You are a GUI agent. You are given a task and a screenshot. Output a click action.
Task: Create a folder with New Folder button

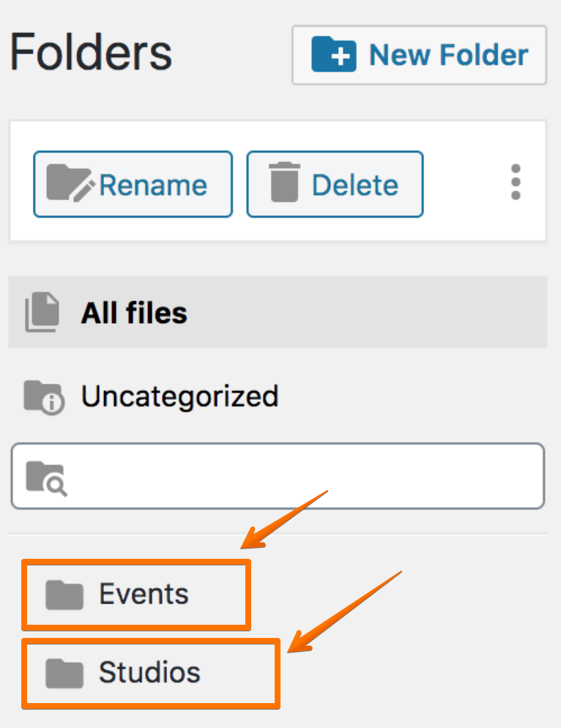419,55
